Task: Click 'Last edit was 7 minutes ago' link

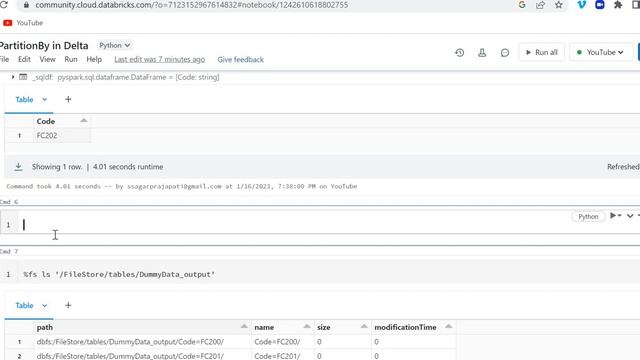Action: click(x=160, y=60)
